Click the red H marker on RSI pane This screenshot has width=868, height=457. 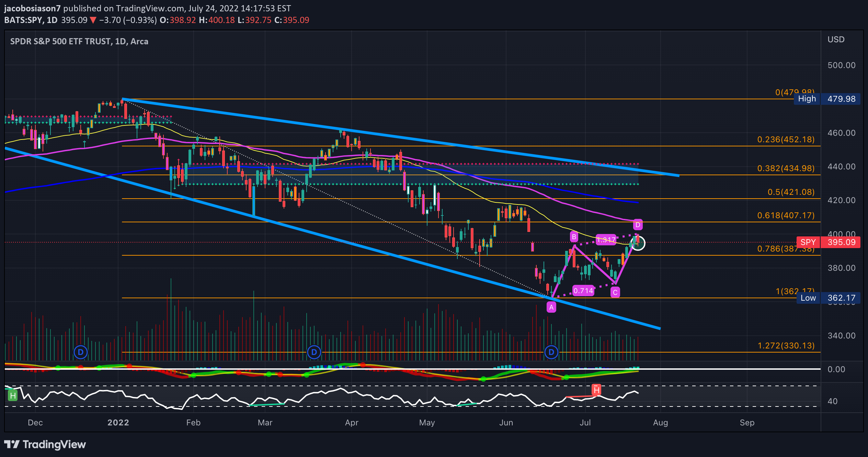click(596, 390)
